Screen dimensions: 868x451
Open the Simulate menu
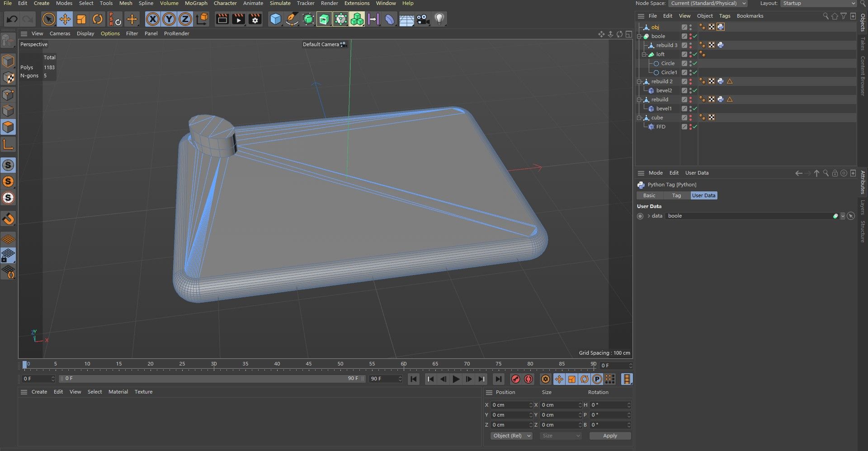click(280, 3)
